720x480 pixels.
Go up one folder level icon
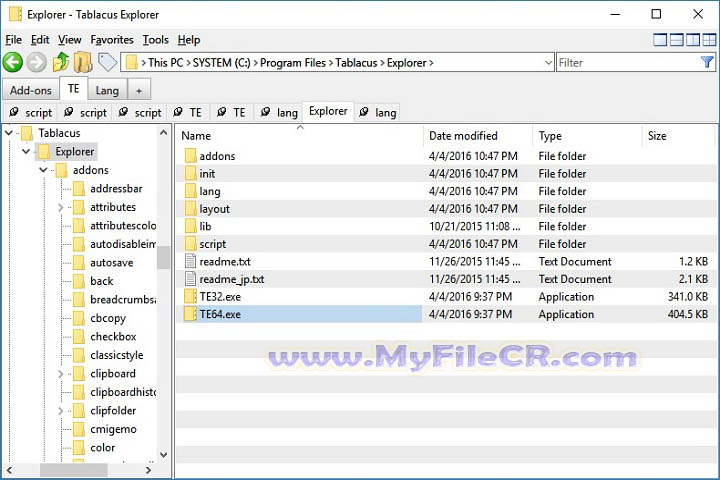[x=61, y=62]
